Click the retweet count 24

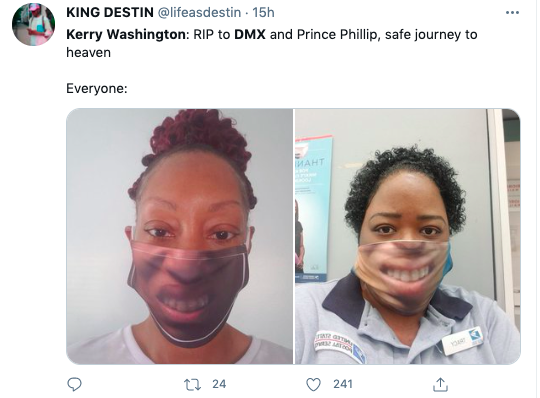click(x=219, y=384)
